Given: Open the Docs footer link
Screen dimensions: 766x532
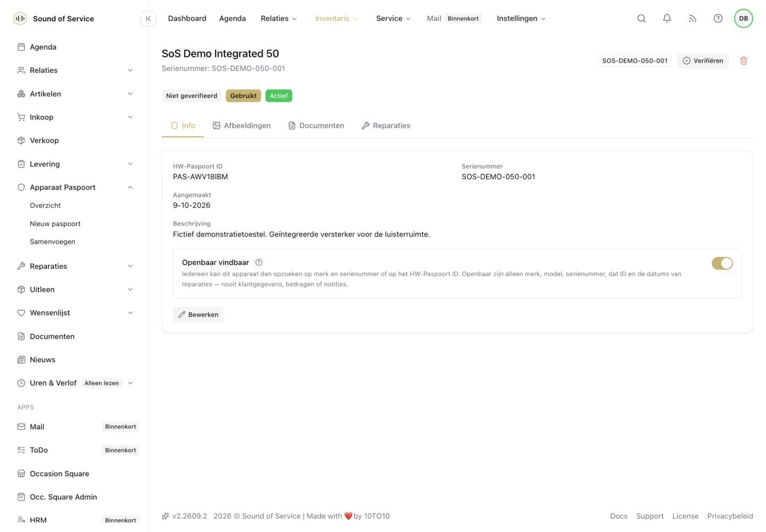Looking at the screenshot, I should 619,516.
